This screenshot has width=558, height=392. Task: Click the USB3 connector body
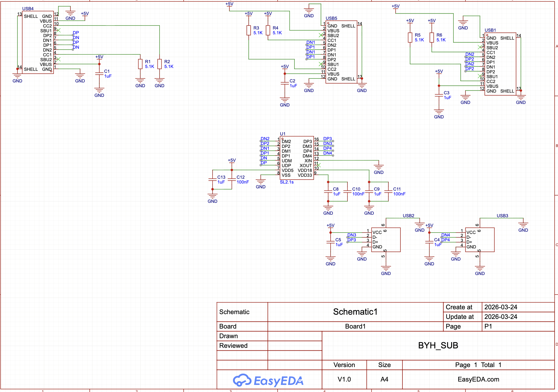480,240
